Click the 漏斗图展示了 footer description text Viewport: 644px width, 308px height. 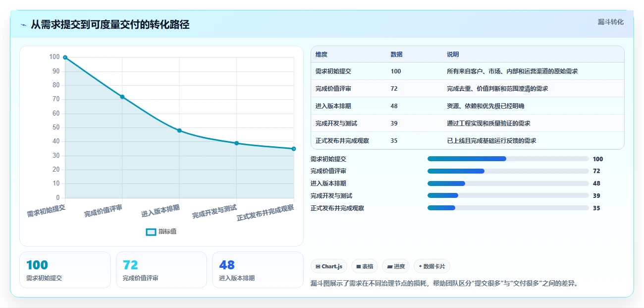click(x=444, y=284)
